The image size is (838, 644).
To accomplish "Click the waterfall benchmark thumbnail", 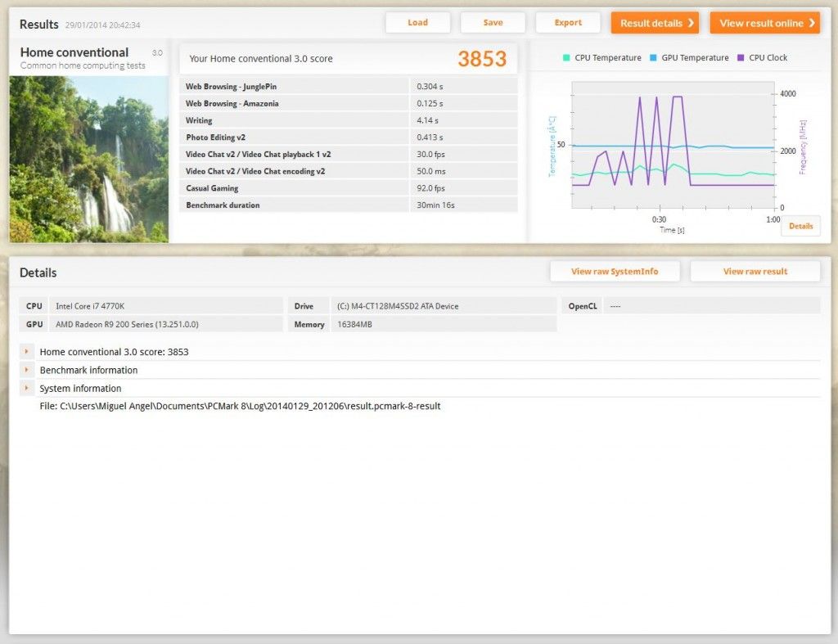I will pyautogui.click(x=88, y=160).
